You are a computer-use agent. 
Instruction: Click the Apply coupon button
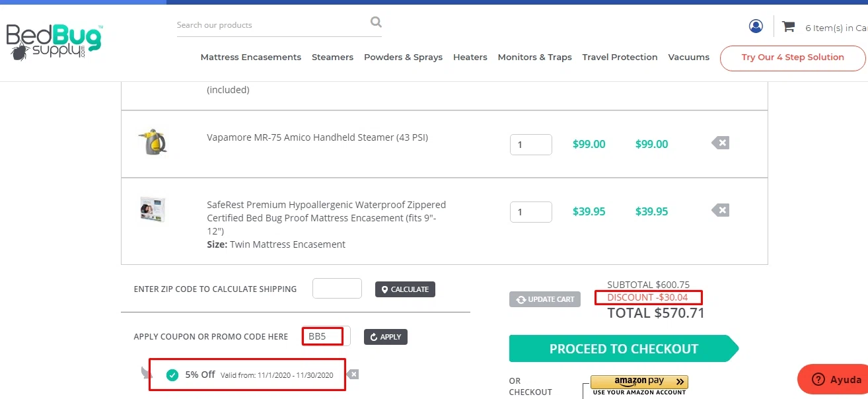point(386,337)
